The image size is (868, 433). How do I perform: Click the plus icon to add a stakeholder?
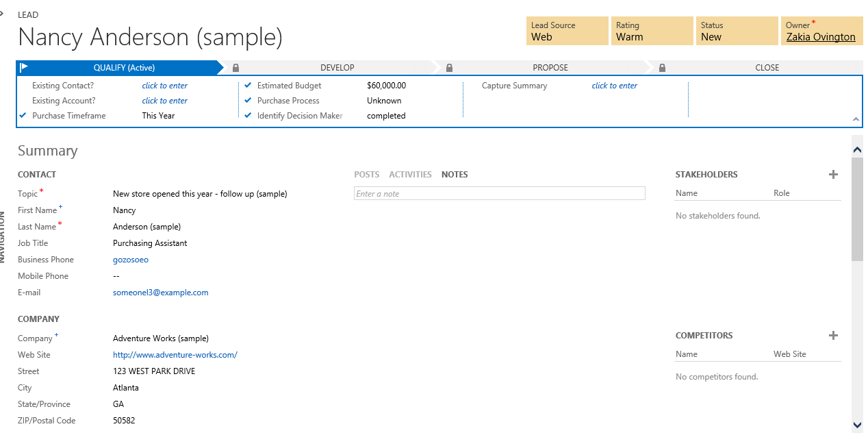click(x=833, y=175)
